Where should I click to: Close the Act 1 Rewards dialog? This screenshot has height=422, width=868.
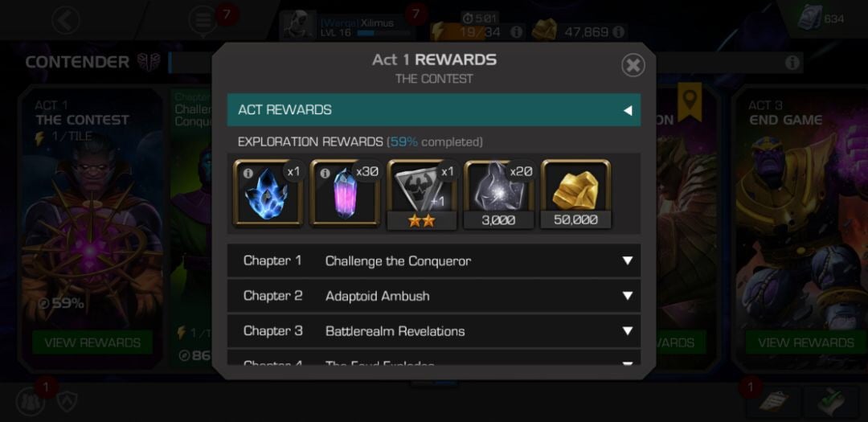click(x=633, y=65)
